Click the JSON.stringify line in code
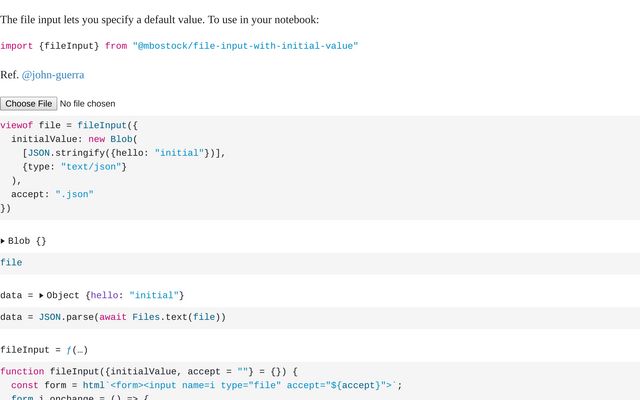Screen dimensions: 640x400 coord(124,153)
